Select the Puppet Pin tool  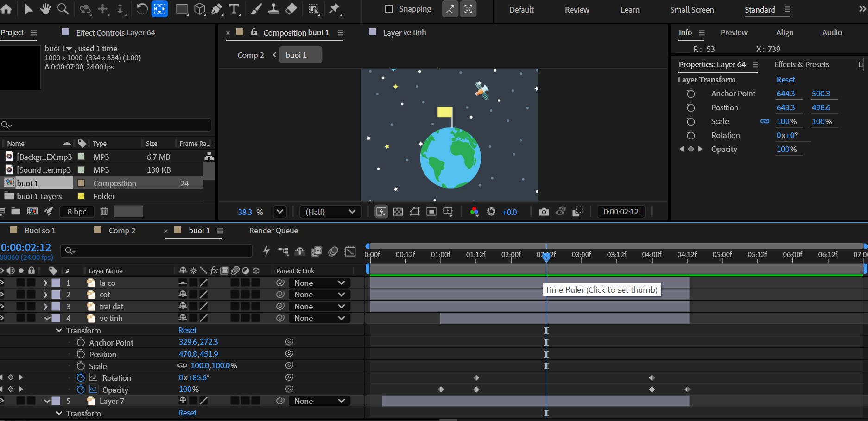335,9
